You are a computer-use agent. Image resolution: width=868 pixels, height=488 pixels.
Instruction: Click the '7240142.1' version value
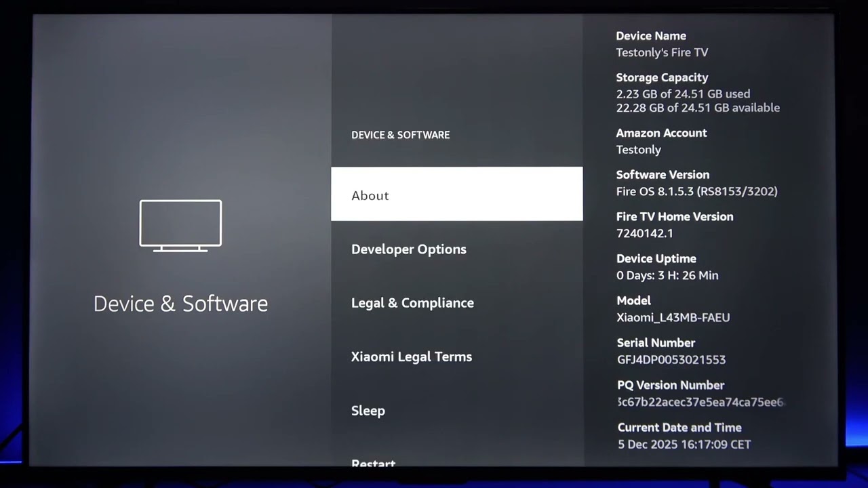coord(644,233)
